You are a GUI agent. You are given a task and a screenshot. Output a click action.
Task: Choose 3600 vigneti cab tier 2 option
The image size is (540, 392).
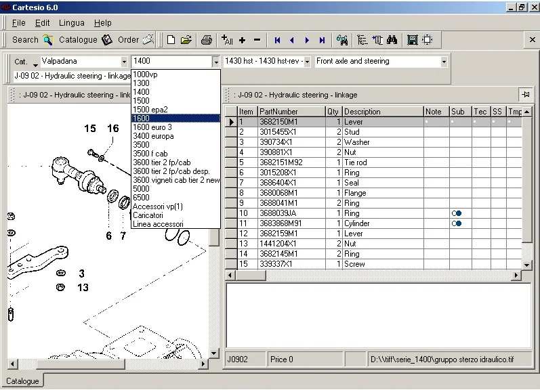175,180
